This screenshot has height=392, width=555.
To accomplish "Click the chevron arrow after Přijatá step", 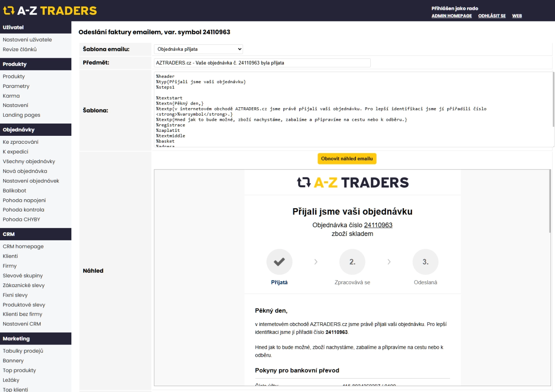I will click(x=316, y=262).
